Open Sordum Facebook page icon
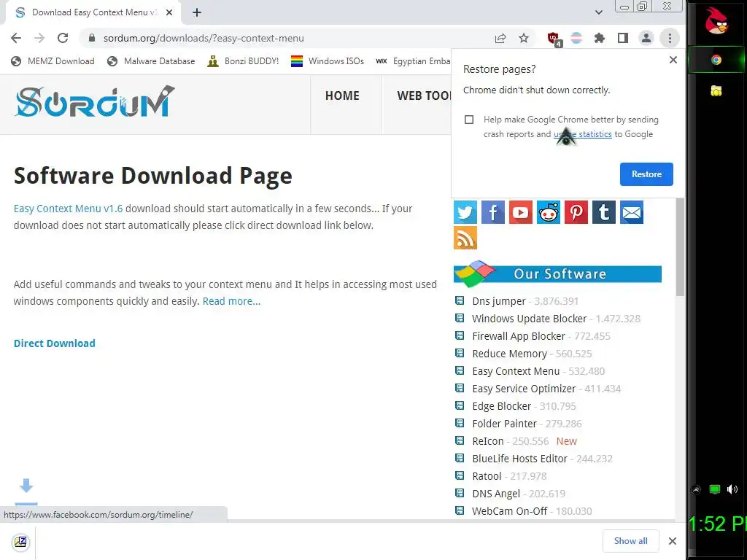Screen dimensions: 747x560 tap(492, 212)
